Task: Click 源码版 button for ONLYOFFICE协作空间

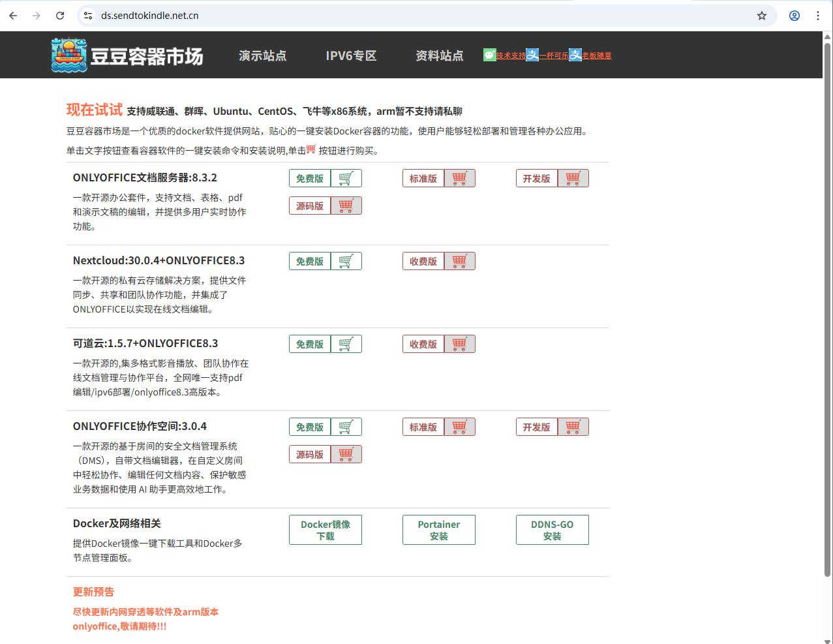Action: coord(310,454)
